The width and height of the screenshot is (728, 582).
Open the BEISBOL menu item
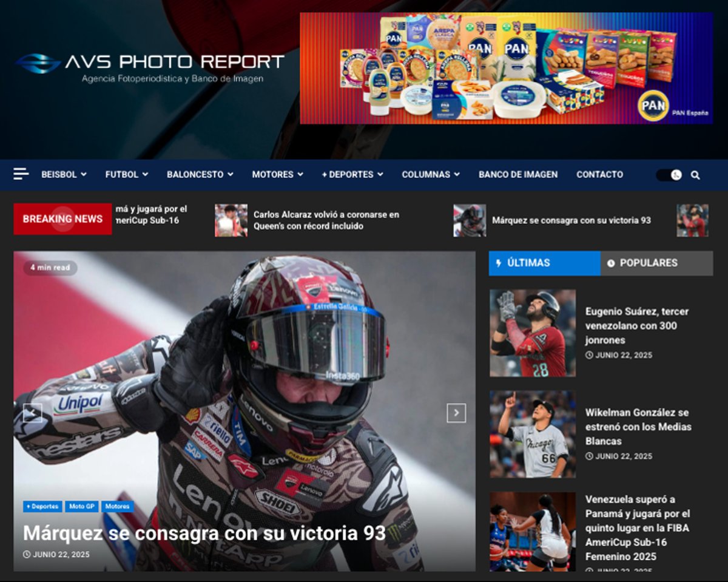coord(59,175)
